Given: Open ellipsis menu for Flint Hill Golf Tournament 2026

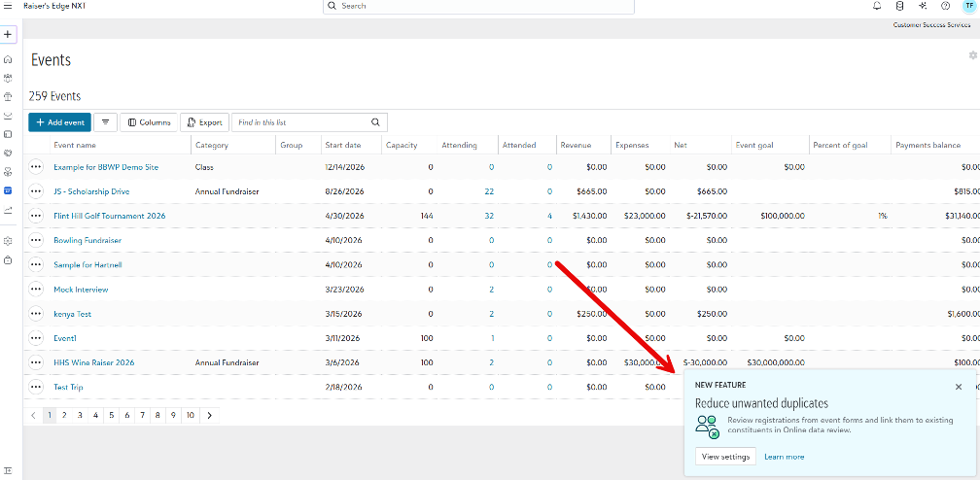Looking at the screenshot, I should coord(36,216).
